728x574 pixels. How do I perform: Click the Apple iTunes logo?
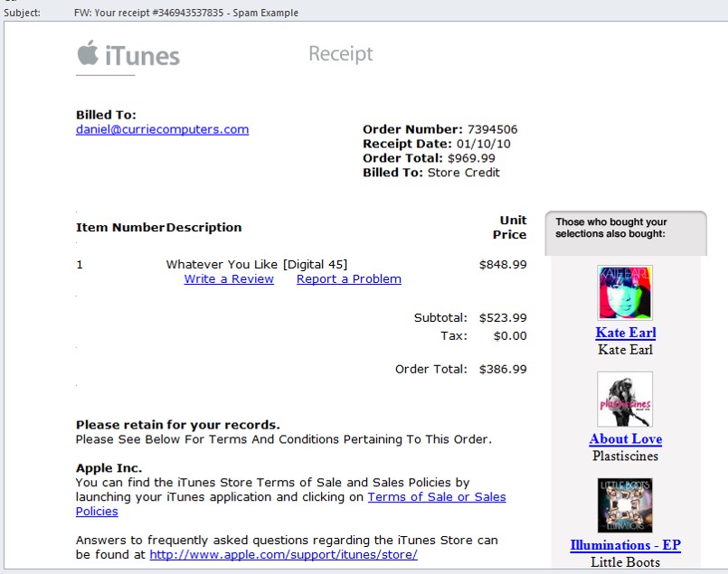[x=128, y=54]
